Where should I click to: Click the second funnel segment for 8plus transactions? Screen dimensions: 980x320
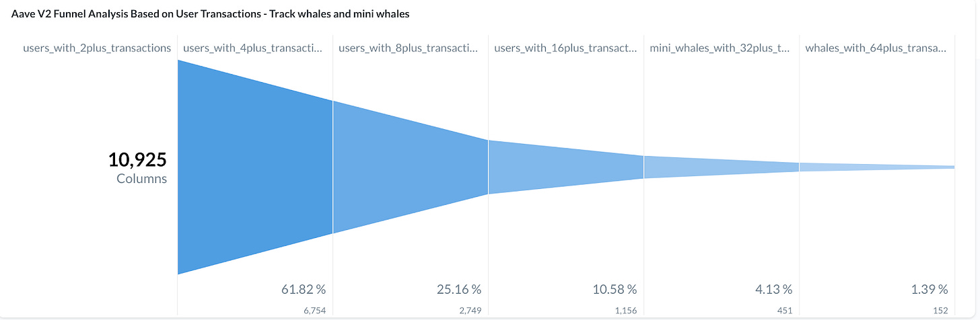pos(411,167)
